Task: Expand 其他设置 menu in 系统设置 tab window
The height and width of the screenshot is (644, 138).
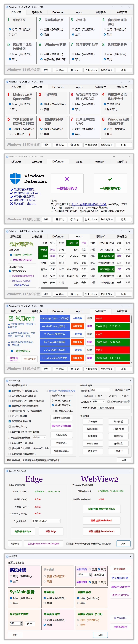Action: 107,70
